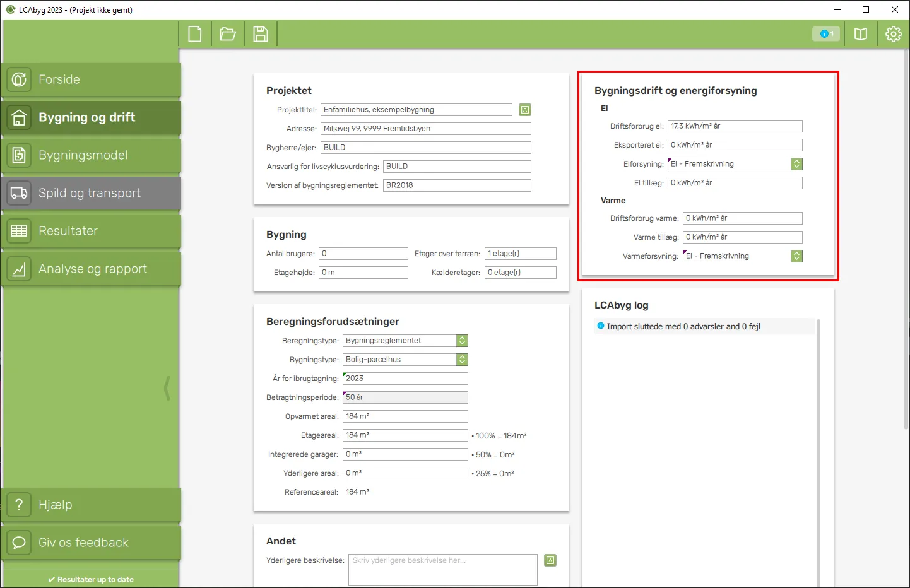Viewport: 910px width, 588px height.
Task: Click the Giv os feedback speech bubble icon
Action: [19, 543]
